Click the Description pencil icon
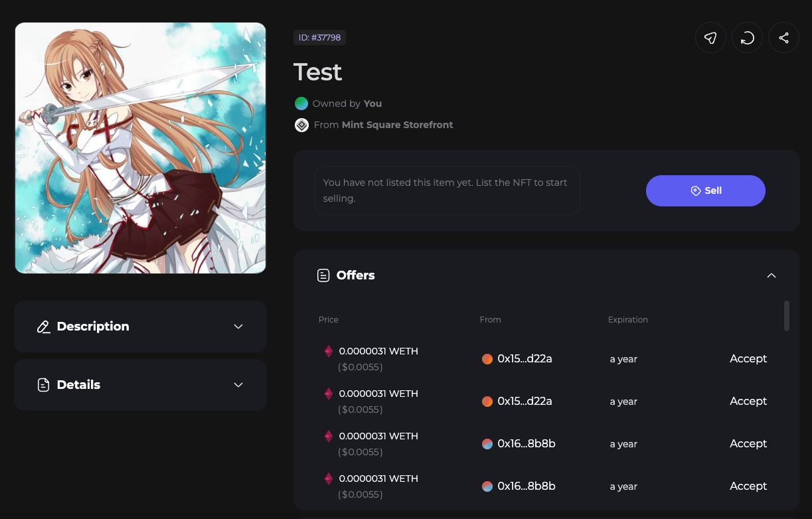Screen dimensions: 812x519 coord(44,327)
